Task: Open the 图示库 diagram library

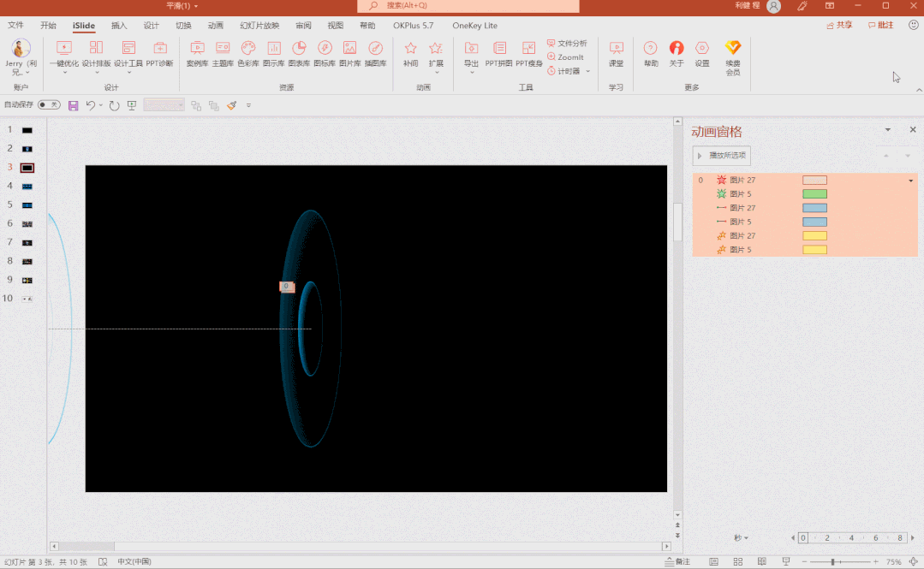Action: click(x=273, y=54)
